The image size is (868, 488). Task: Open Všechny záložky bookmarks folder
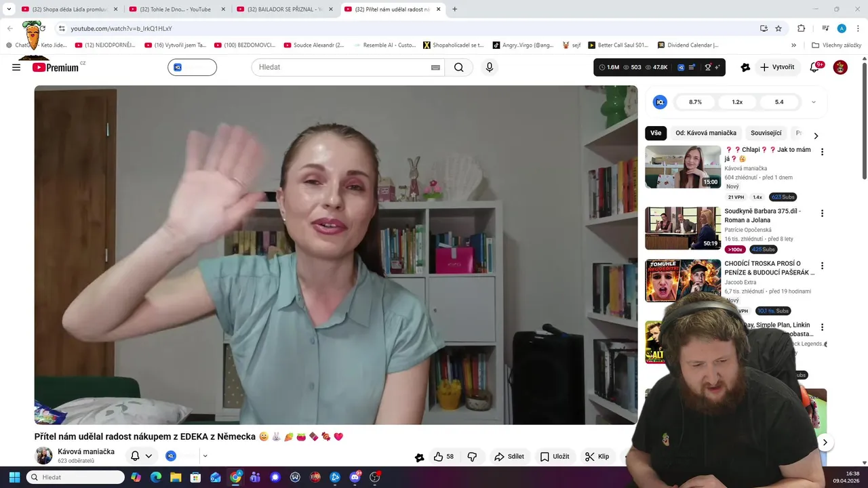pos(837,45)
